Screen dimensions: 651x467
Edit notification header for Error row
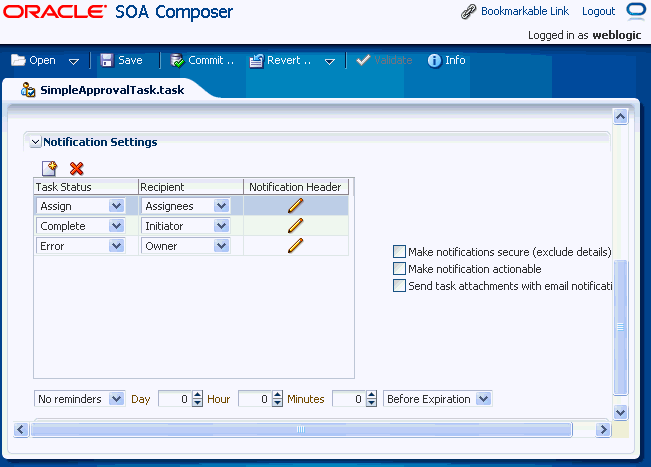tap(295, 245)
